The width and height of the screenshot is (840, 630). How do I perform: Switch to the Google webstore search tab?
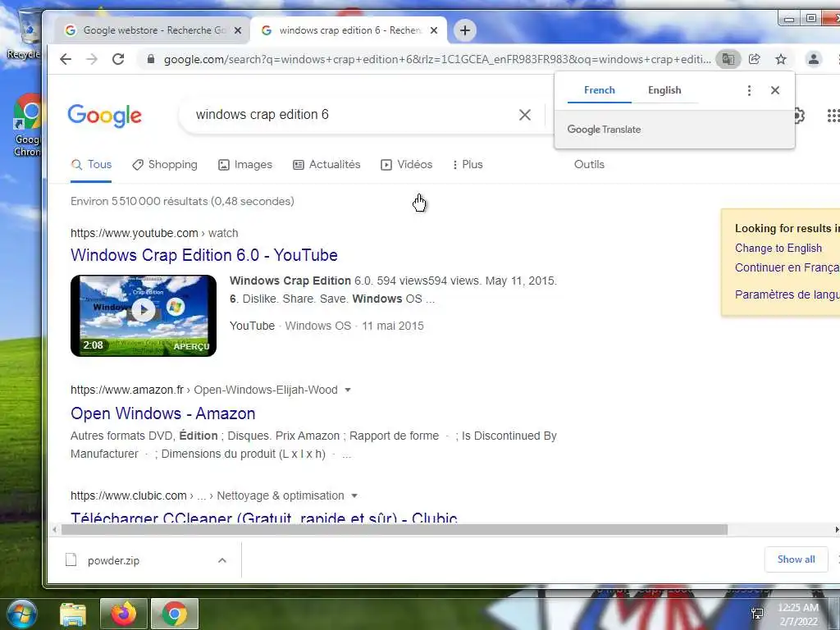(152, 30)
